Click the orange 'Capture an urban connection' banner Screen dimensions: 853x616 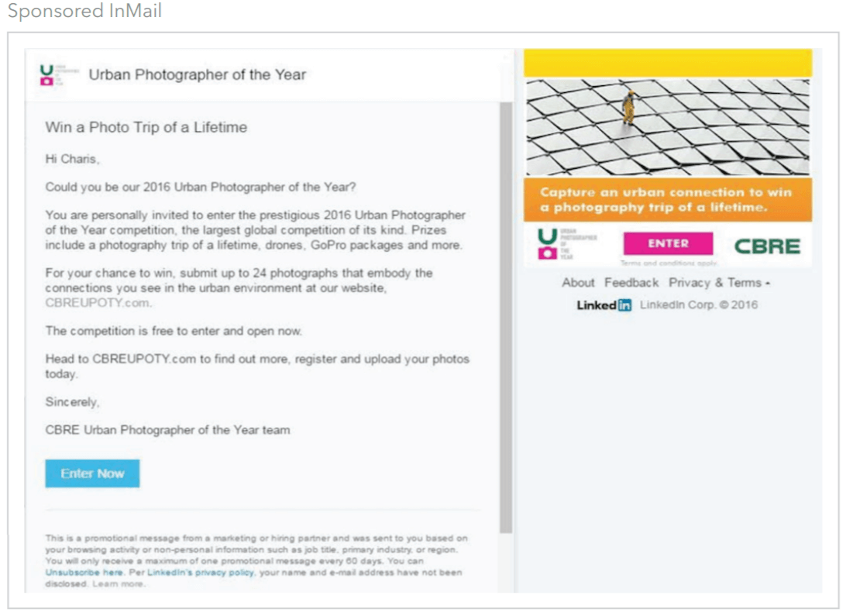tap(668, 200)
